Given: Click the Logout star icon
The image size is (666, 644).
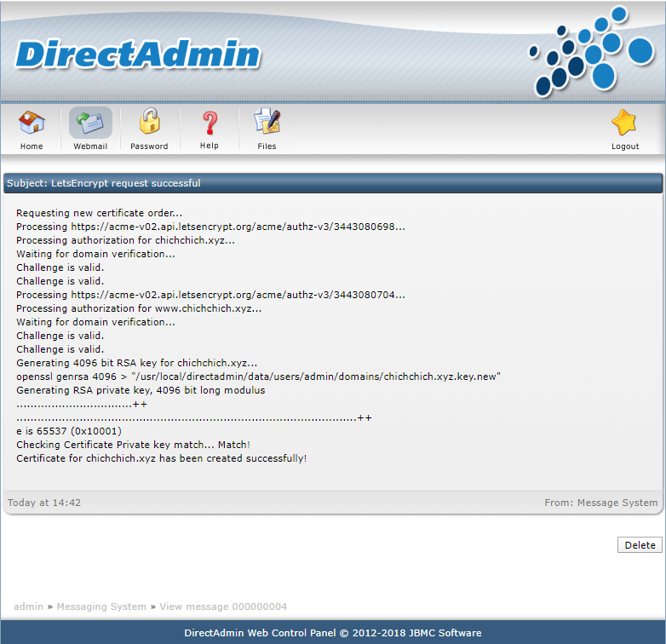Looking at the screenshot, I should [624, 123].
